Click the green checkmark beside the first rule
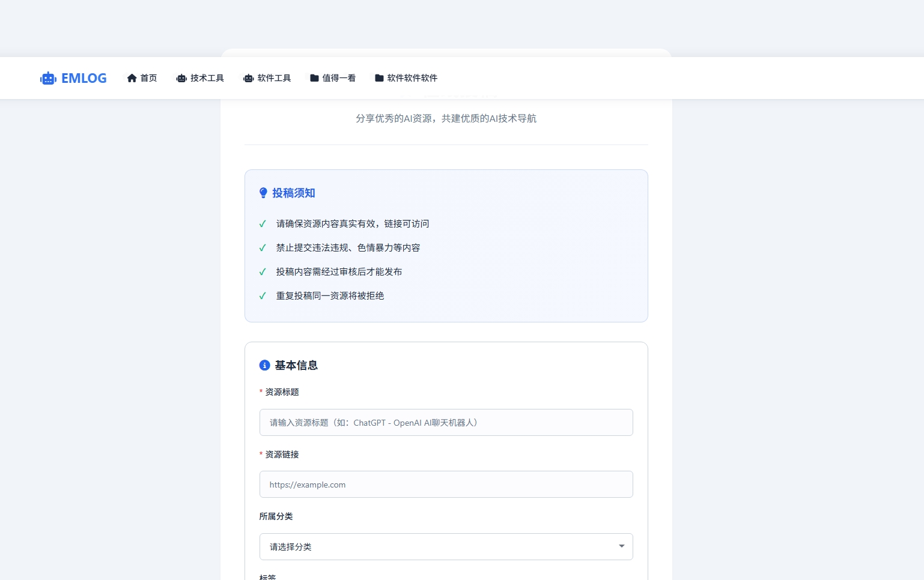 263,223
